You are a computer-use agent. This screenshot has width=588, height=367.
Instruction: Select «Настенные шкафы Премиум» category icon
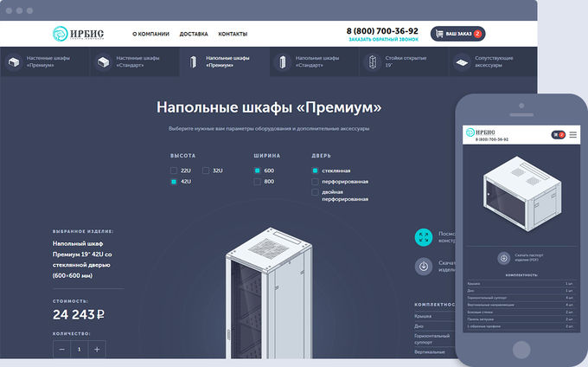14,61
